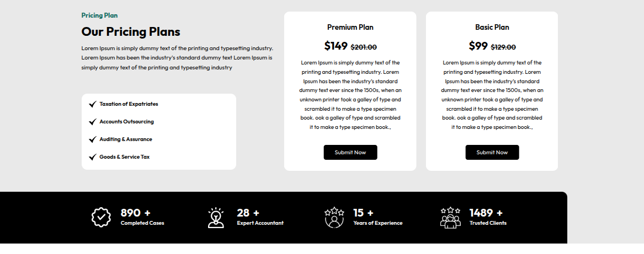
Task: Click the green Pricing Plan label
Action: click(99, 15)
